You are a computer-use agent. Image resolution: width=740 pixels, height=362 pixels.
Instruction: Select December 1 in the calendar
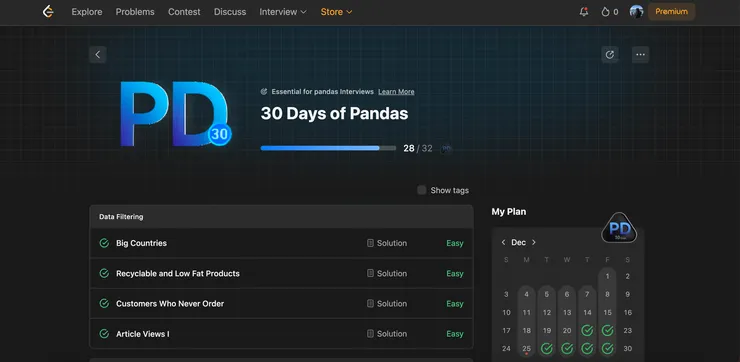pyautogui.click(x=607, y=276)
